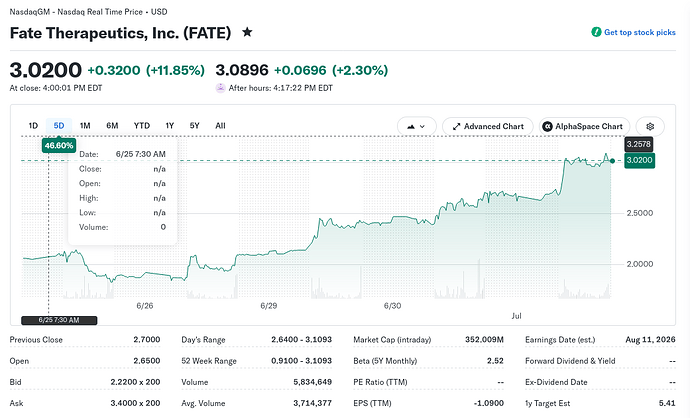
Task: Open chart settings gear icon
Action: (650, 126)
